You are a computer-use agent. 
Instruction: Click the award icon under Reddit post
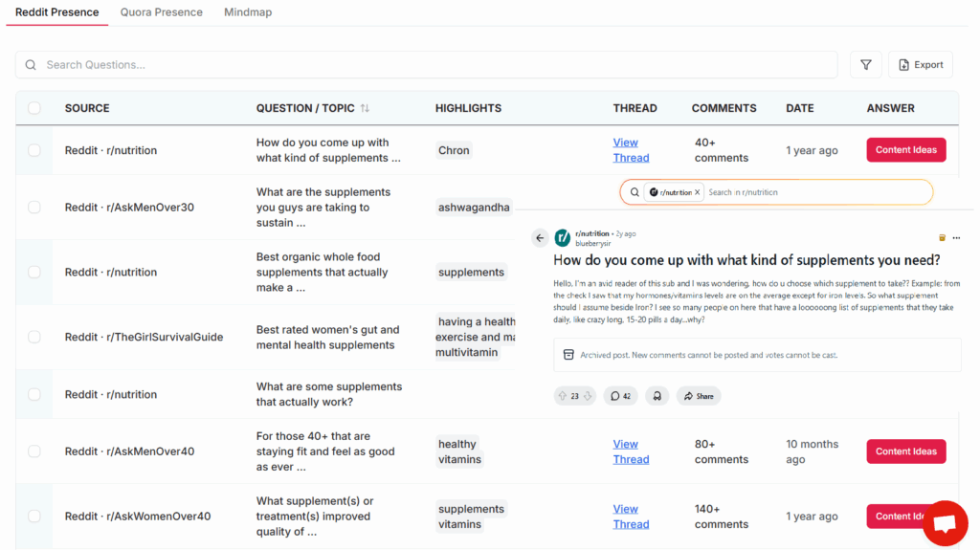[x=657, y=396]
